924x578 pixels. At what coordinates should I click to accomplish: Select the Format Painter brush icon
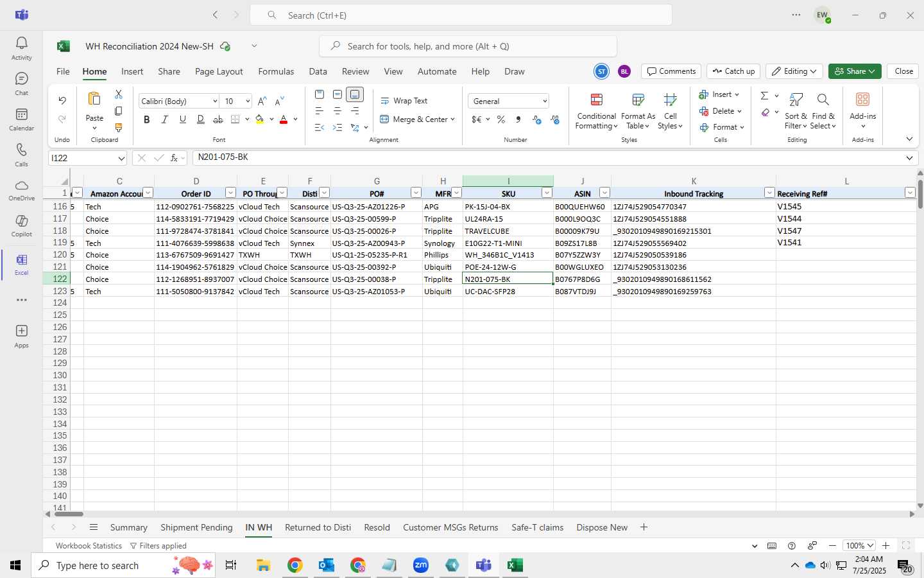pos(118,128)
